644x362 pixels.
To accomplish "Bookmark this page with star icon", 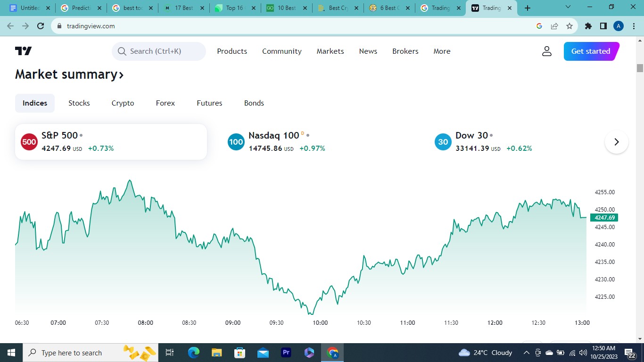I will (x=569, y=26).
